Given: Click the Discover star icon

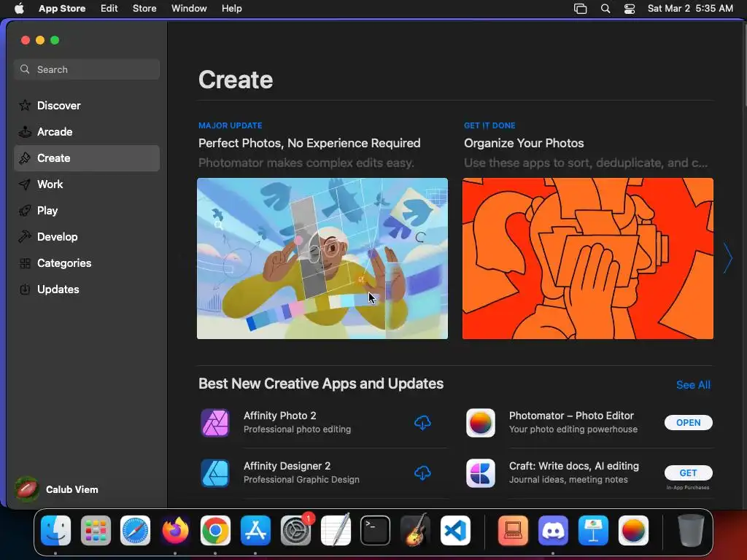Looking at the screenshot, I should click(x=25, y=105).
